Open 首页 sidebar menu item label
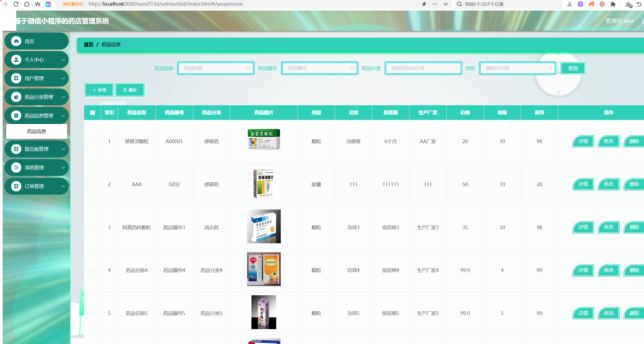Screen dimensions: 644x344 [x=29, y=41]
